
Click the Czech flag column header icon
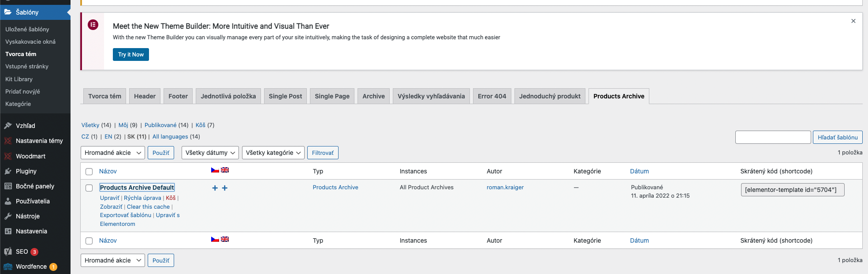tap(215, 170)
